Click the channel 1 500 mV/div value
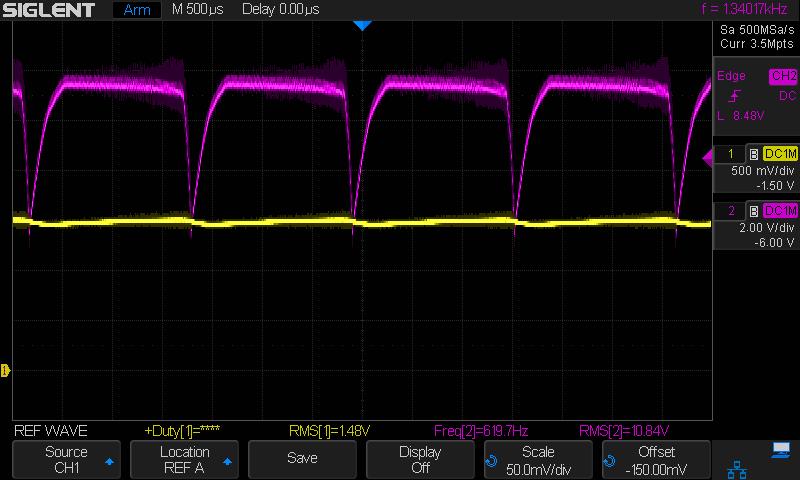 pyautogui.click(x=762, y=171)
